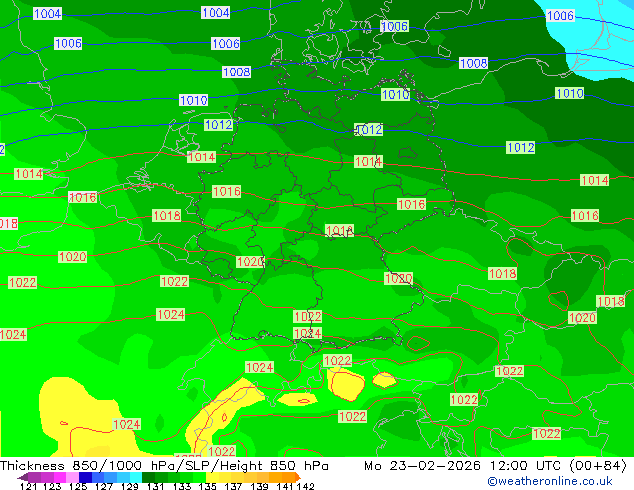Viewport: 634px width, 490px height.
Task: Select the cyan swatch in the legend
Action: pos(136,477)
